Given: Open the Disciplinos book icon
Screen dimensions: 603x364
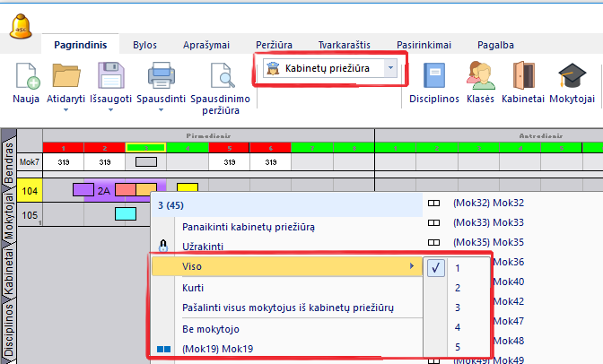Looking at the screenshot, I should [434, 75].
